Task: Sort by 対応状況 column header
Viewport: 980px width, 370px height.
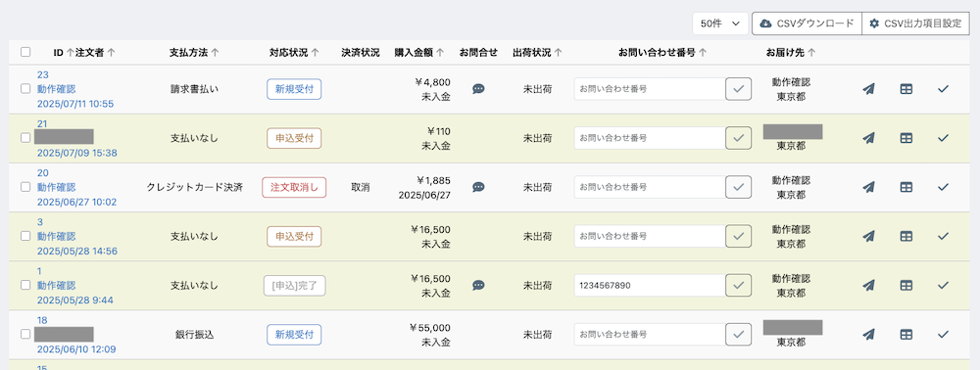Action: point(294,53)
